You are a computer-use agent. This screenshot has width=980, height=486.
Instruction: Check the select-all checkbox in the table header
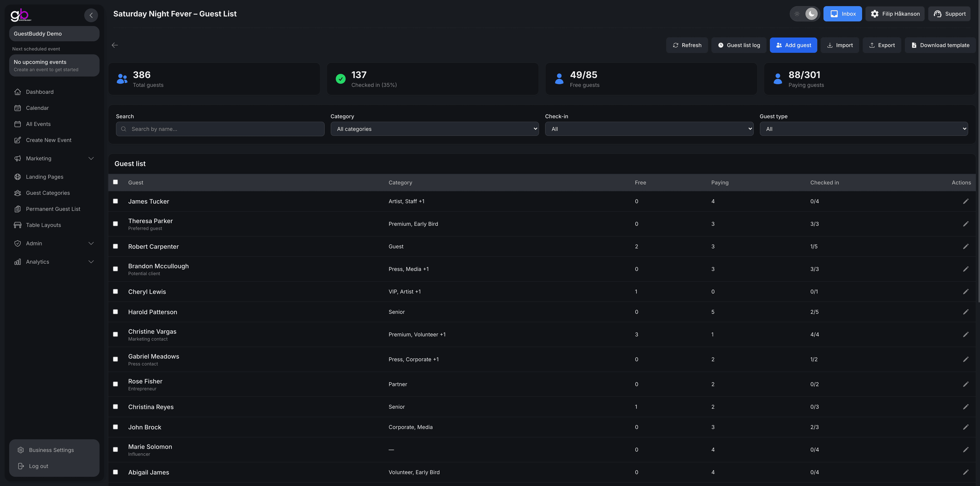click(x=116, y=182)
